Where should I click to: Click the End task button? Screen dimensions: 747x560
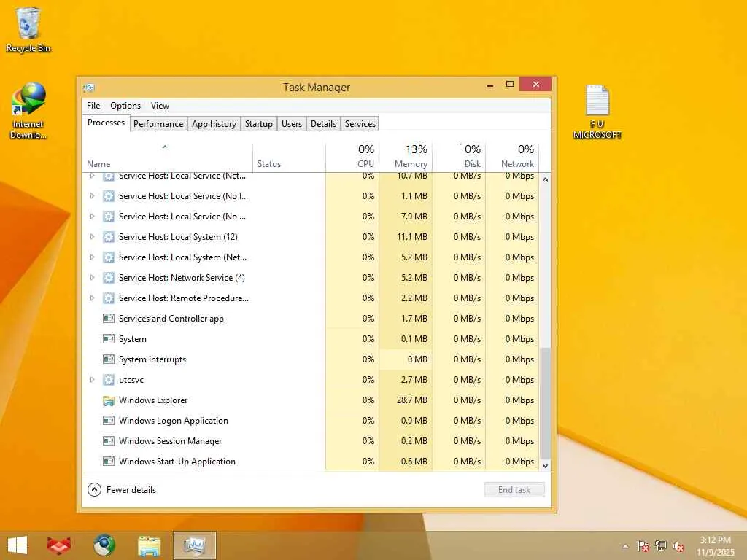pos(514,489)
